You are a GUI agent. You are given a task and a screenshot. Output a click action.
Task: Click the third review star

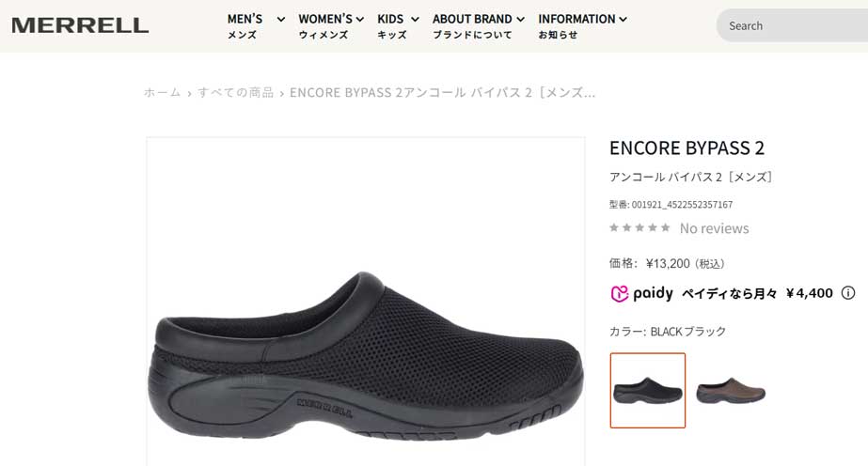point(639,227)
